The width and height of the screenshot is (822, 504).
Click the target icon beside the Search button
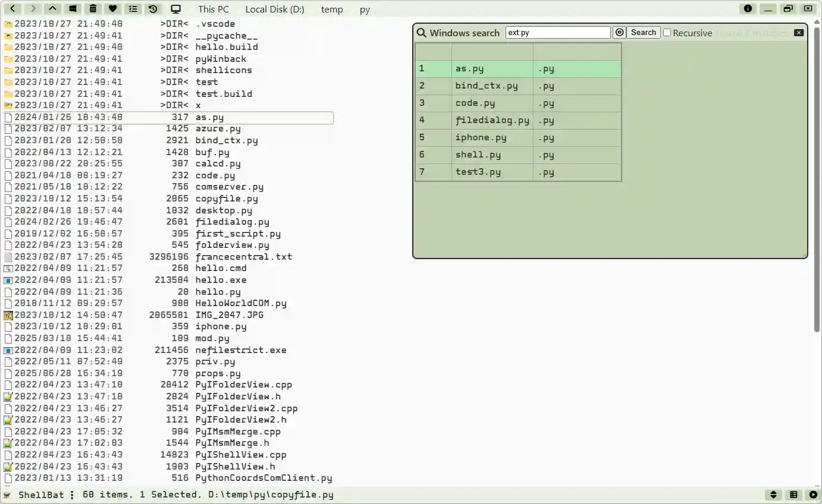point(619,33)
